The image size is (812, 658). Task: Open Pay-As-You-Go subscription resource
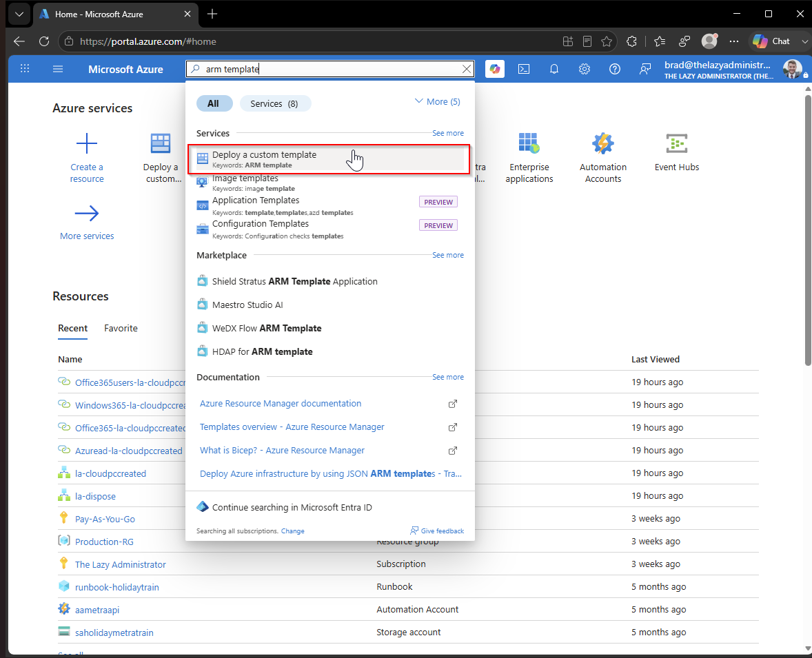[x=105, y=519]
